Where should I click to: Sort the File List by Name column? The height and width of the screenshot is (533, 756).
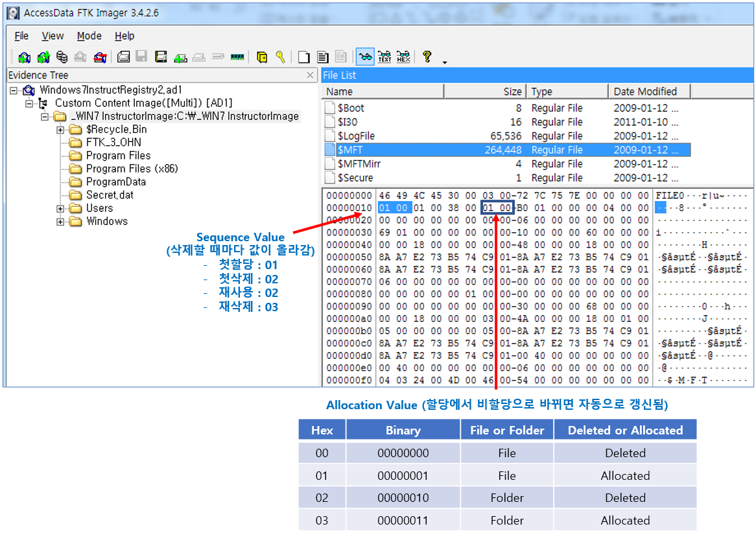pyautogui.click(x=383, y=91)
